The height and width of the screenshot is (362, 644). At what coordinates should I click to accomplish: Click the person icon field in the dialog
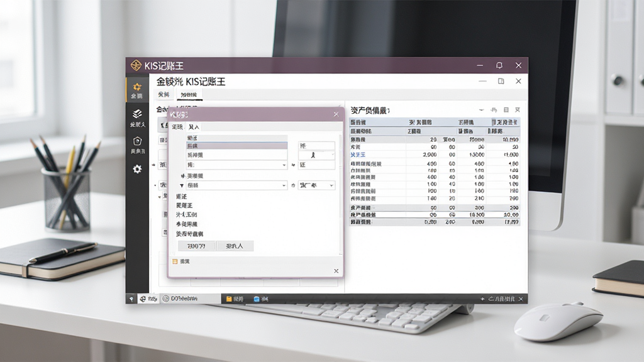click(316, 155)
